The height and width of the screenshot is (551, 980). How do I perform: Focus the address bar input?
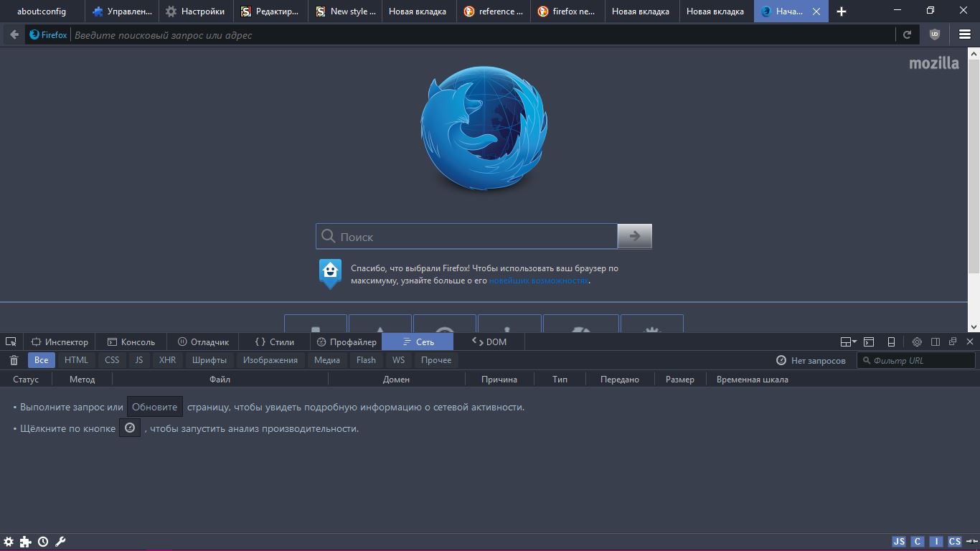482,34
